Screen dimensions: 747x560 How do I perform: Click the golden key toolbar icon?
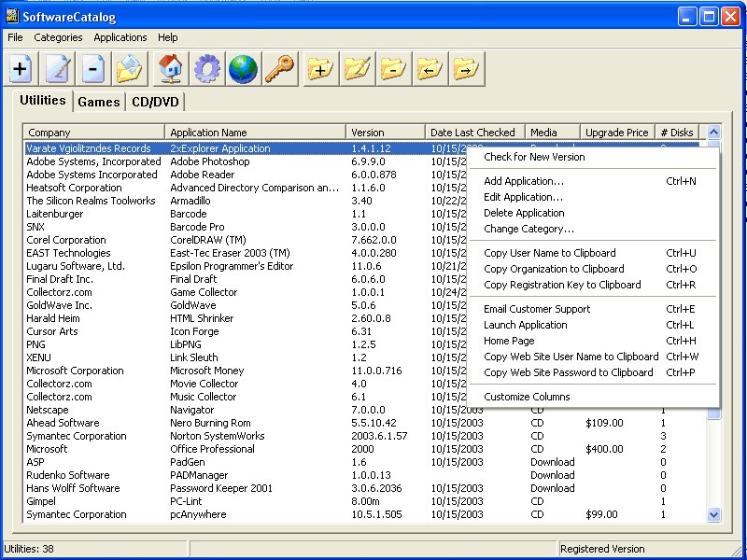(x=280, y=69)
